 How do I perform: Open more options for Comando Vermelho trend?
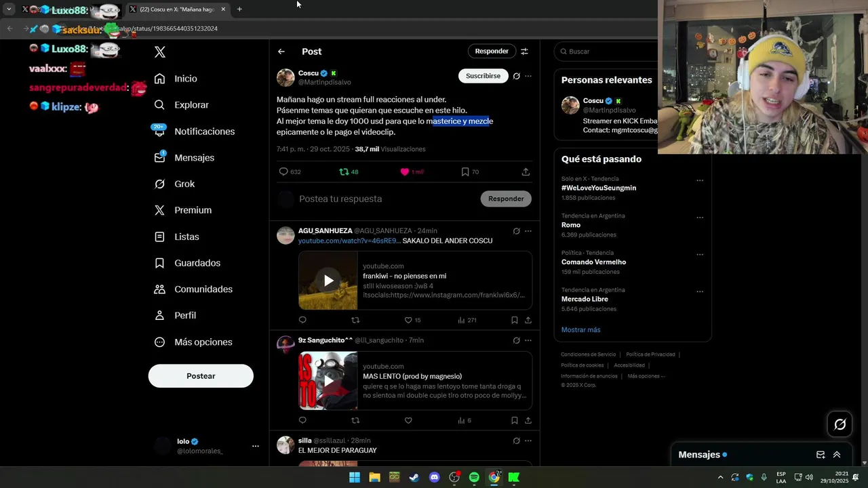(x=700, y=255)
